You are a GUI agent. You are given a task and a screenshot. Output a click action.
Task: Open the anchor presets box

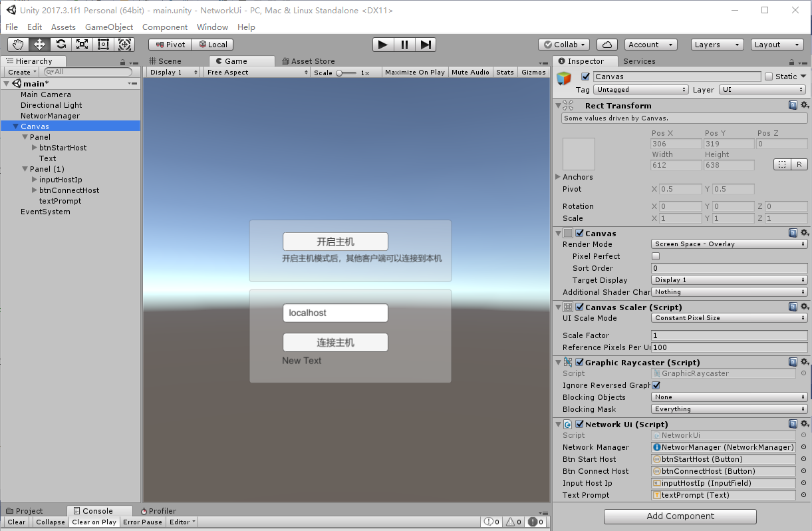click(x=579, y=154)
